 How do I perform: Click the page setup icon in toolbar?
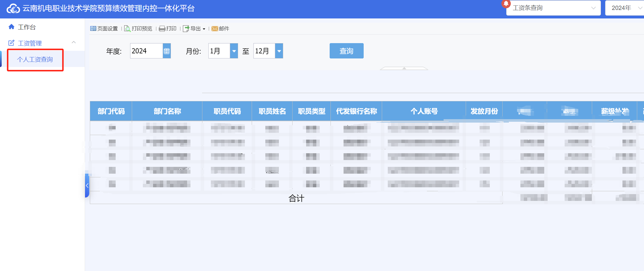point(93,29)
